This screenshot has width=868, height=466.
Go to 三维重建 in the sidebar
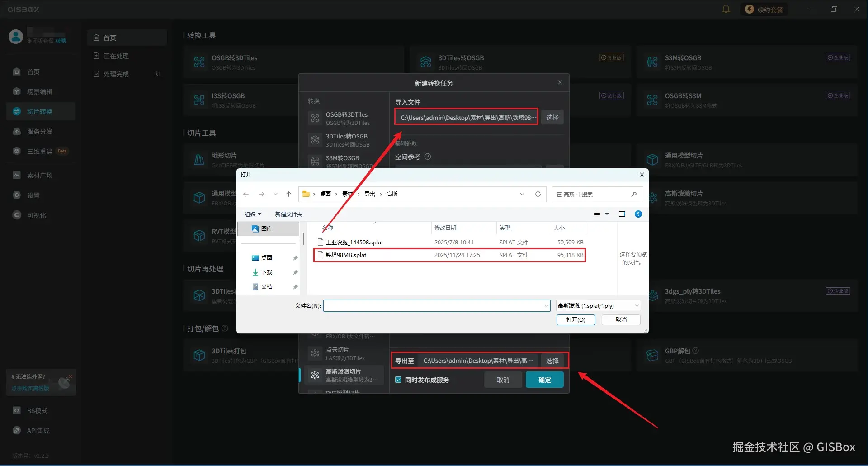coord(40,151)
